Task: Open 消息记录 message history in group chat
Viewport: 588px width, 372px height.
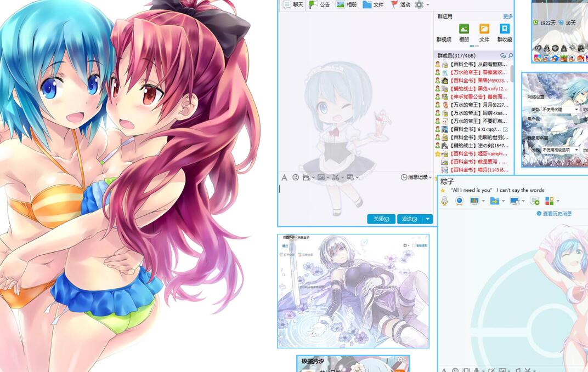Action: pos(415,177)
